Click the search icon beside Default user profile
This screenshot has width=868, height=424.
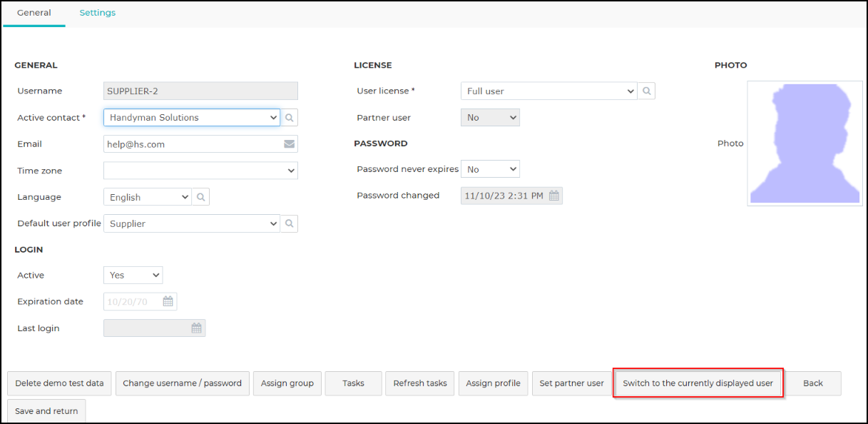[x=290, y=223]
